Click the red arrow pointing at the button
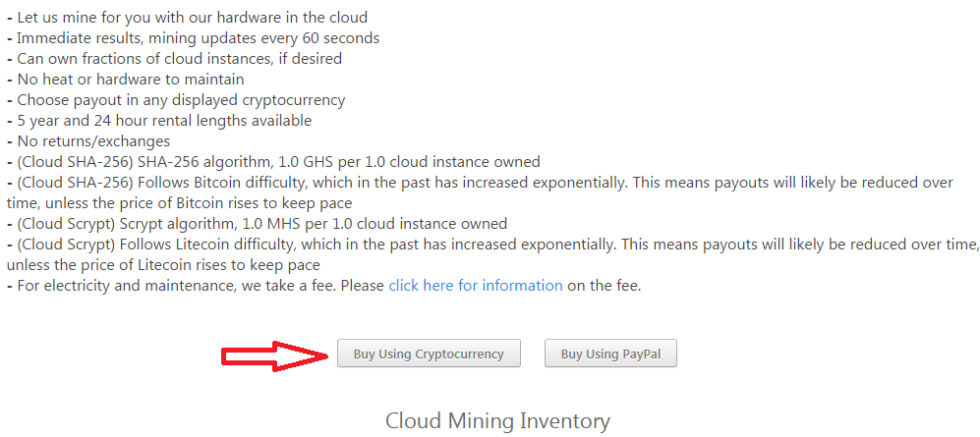Image resolution: width=980 pixels, height=437 pixels. click(273, 355)
